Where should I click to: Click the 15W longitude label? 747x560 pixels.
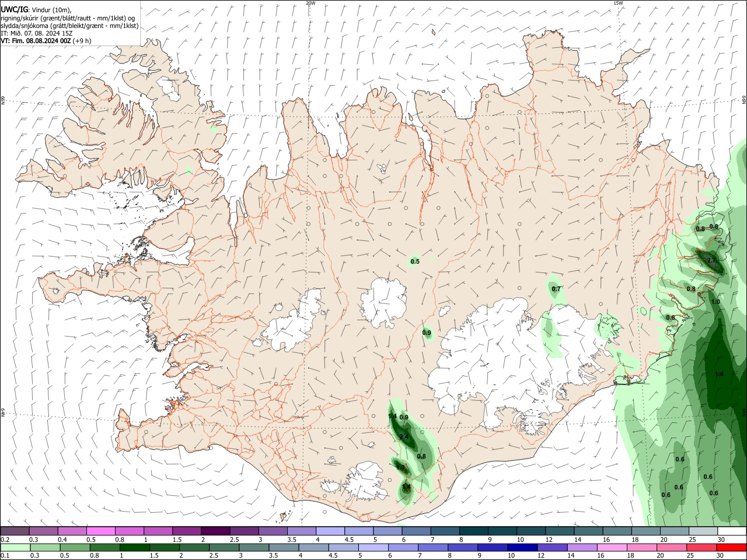click(x=618, y=3)
